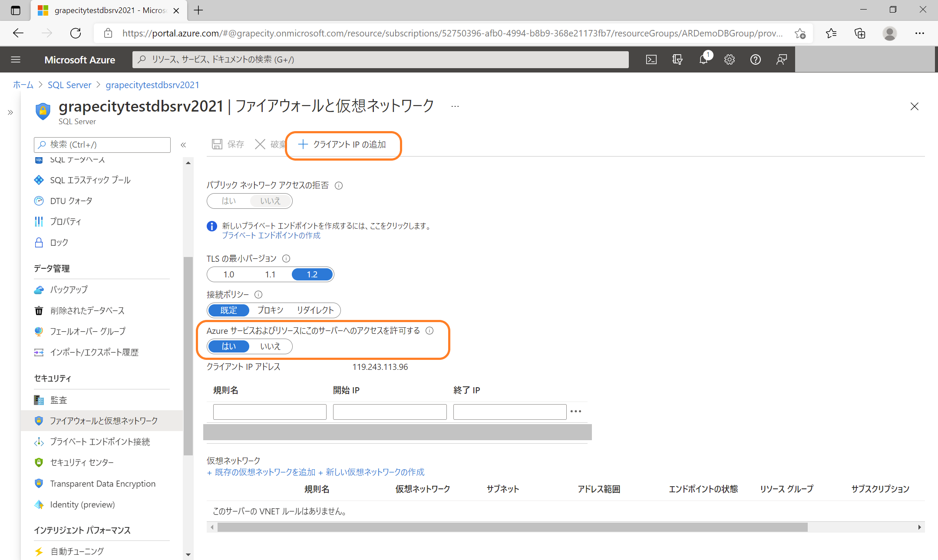Screen dimensions: 938x560
Task: Click the 破棄 discard toolbar button
Action: [x=271, y=144]
